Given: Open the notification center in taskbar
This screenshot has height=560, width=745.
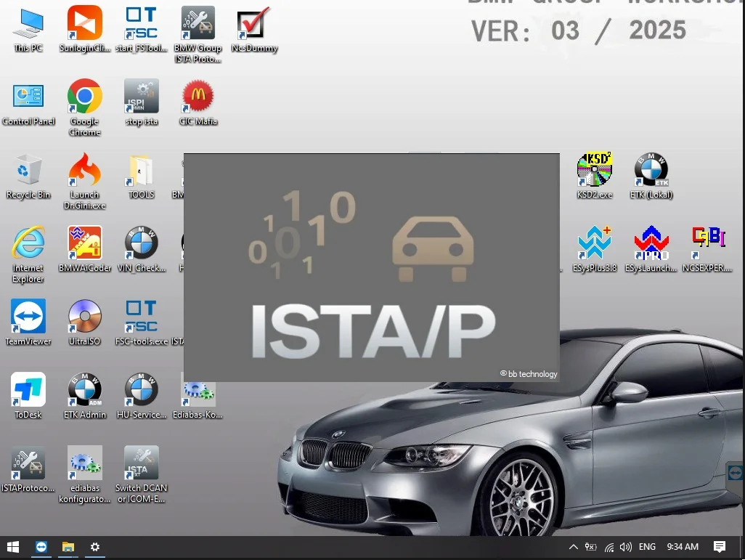Looking at the screenshot, I should click(720, 547).
